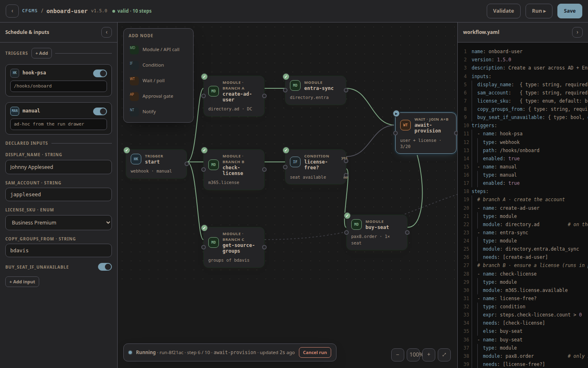Click the 'version: 1.5.0' yaml line

click(491, 60)
